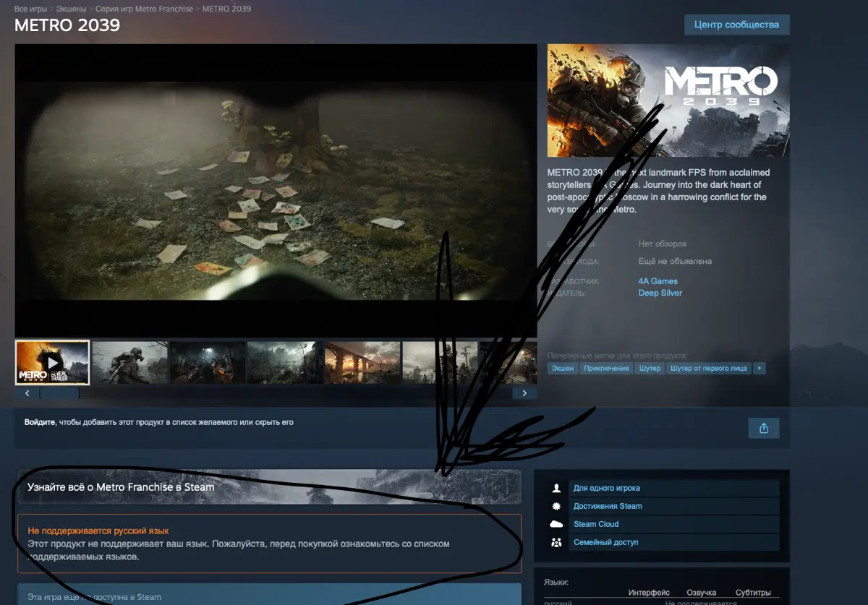Click the "Субтитры" language column header
The height and width of the screenshot is (605, 868).
click(753, 593)
